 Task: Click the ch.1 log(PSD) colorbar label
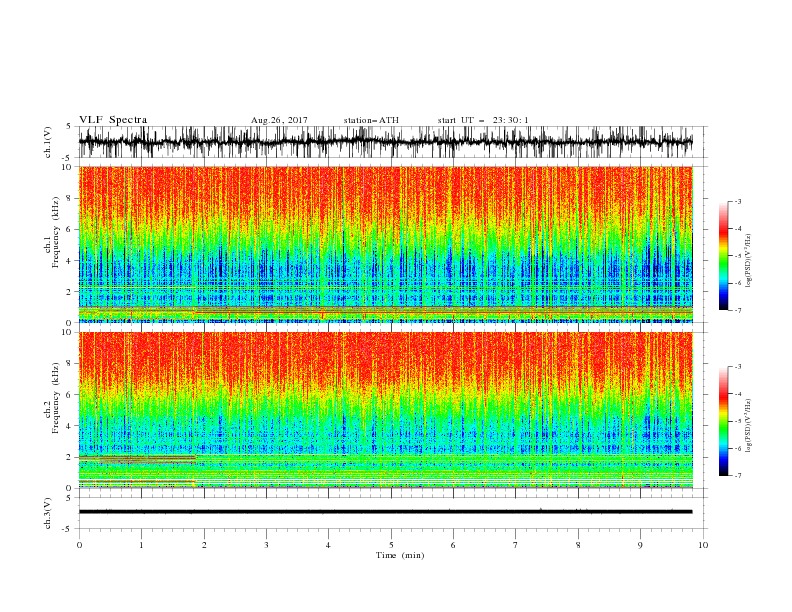tap(749, 261)
